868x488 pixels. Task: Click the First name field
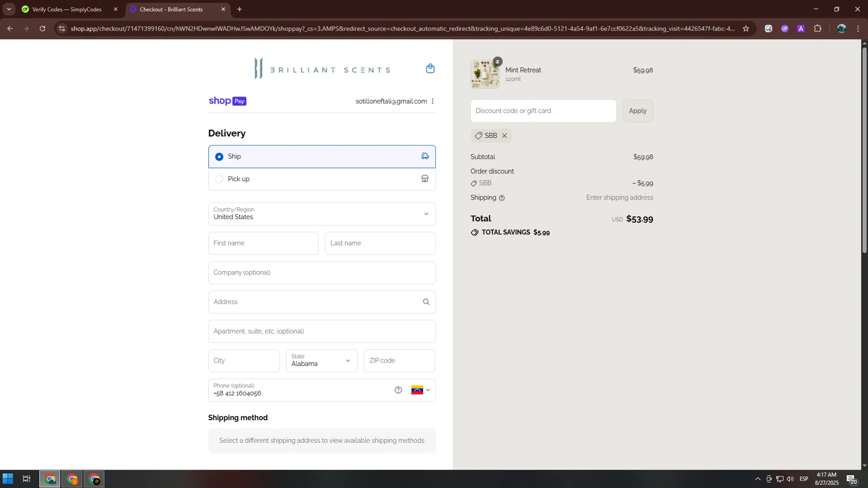point(263,243)
